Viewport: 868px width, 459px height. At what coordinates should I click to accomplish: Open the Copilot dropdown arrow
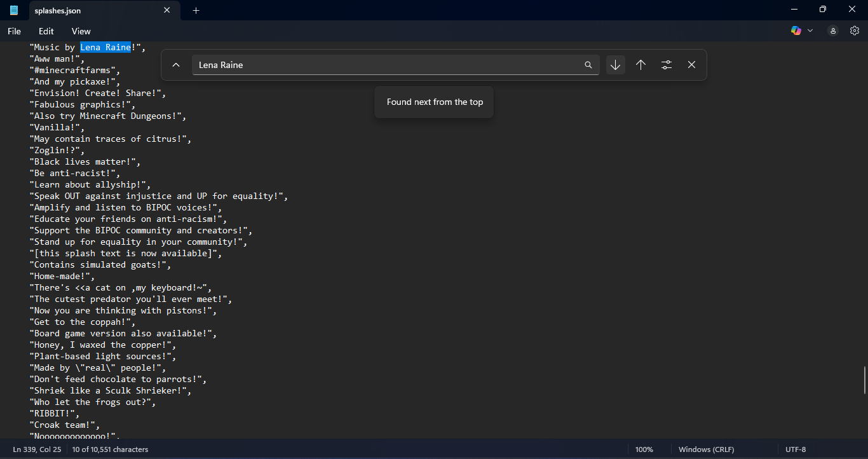810,31
